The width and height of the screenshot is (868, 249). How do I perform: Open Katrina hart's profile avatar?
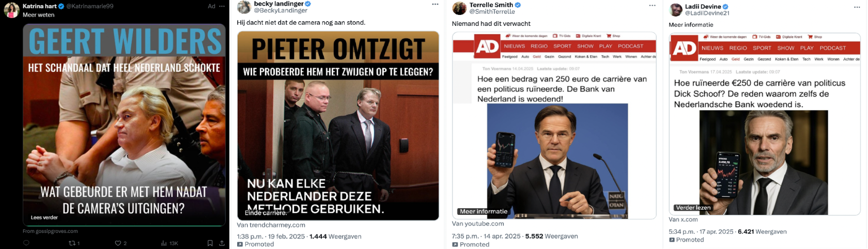(11, 10)
